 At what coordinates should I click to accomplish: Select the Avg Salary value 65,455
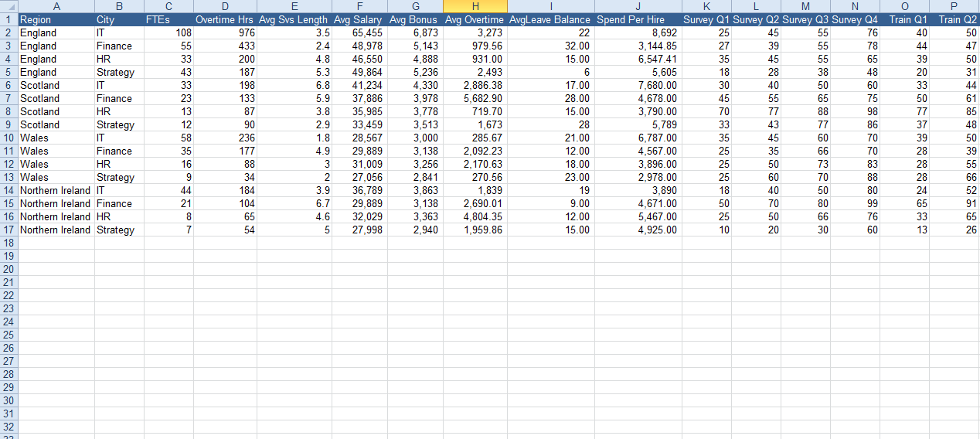[x=358, y=32]
